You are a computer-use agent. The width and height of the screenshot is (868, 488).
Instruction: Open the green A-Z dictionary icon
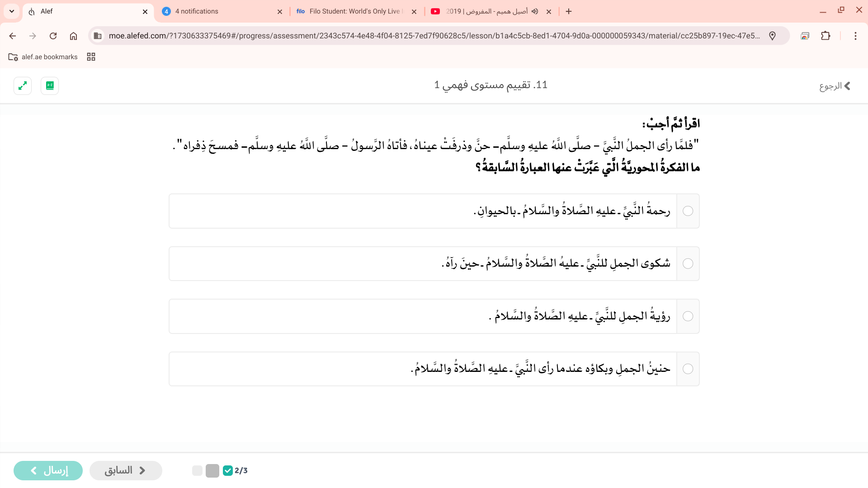(50, 85)
